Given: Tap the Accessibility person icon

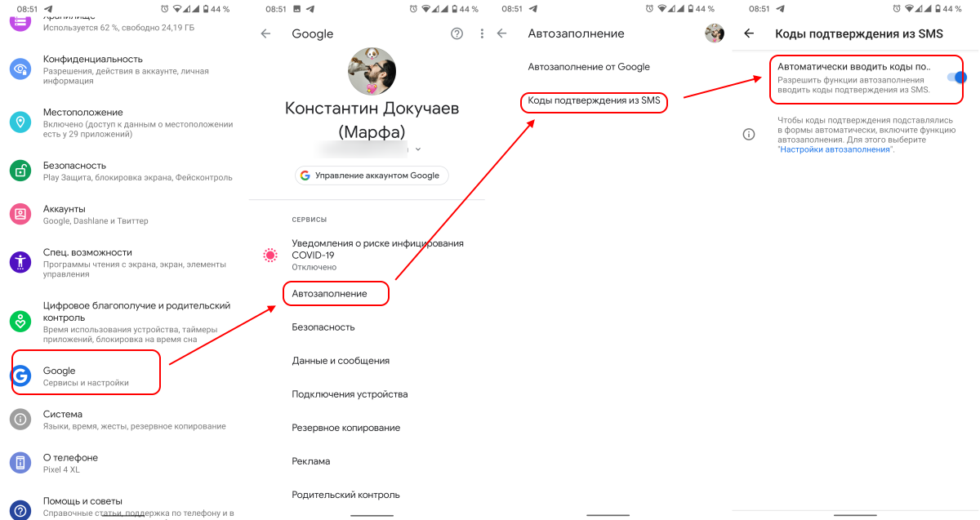Looking at the screenshot, I should 20,262.
